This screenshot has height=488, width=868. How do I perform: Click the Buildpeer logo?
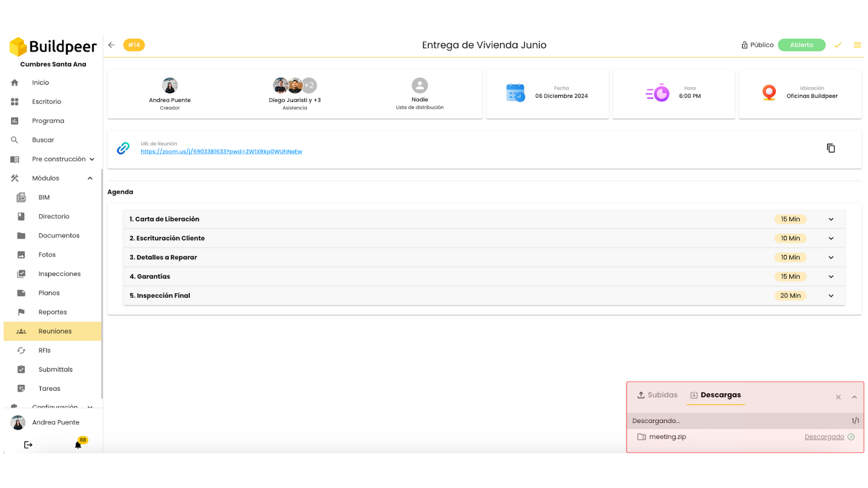tap(53, 47)
